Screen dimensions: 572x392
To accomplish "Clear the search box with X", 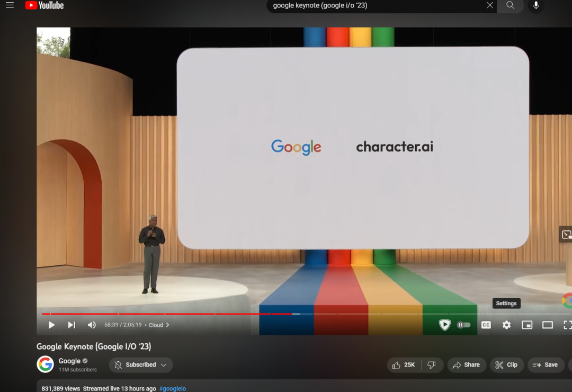I will click(489, 5).
